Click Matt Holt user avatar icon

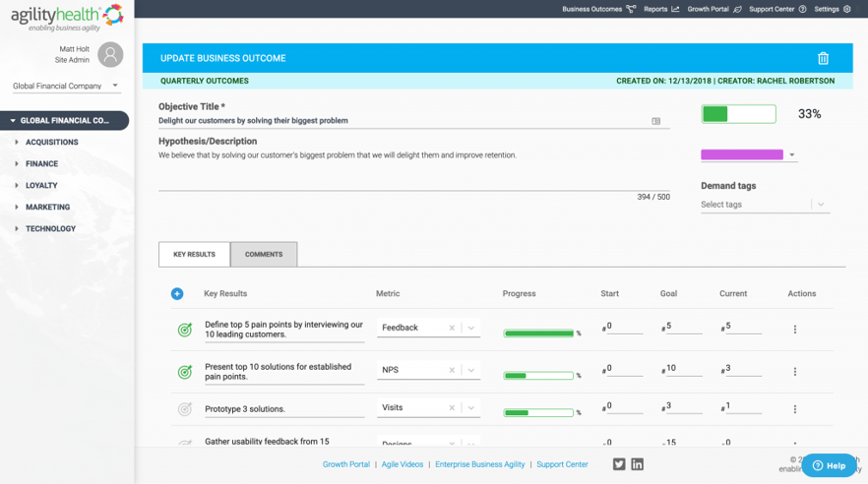click(110, 54)
